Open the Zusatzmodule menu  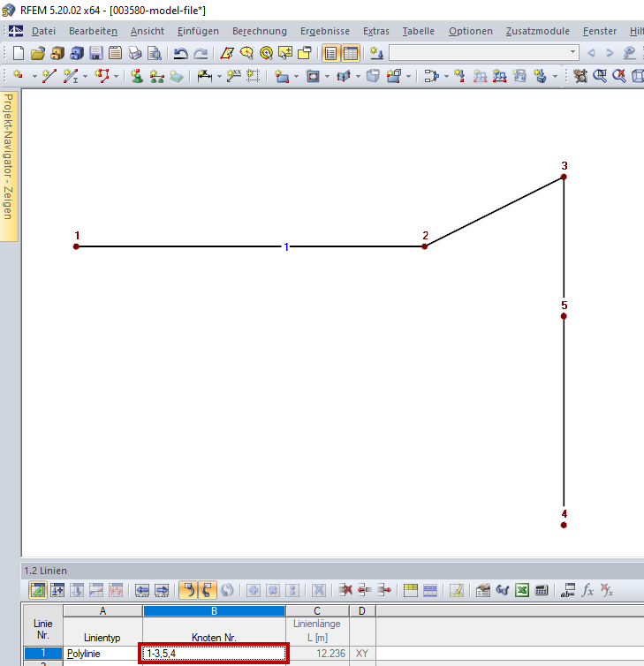tap(537, 31)
